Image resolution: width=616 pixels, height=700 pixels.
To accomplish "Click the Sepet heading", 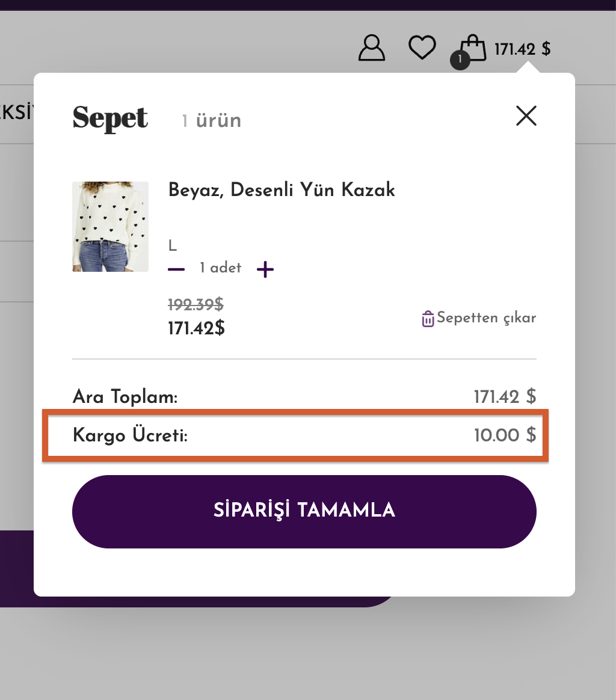I will 110,118.
